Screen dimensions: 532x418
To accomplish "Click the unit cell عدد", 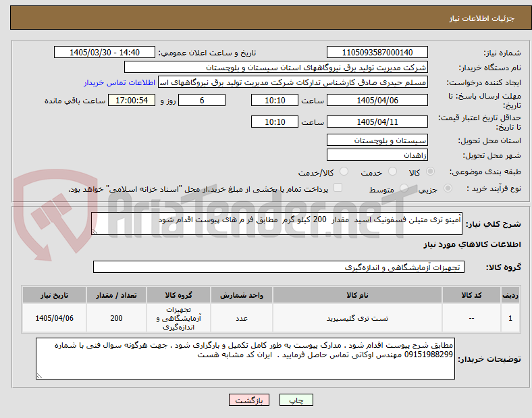I will (x=242, y=318).
